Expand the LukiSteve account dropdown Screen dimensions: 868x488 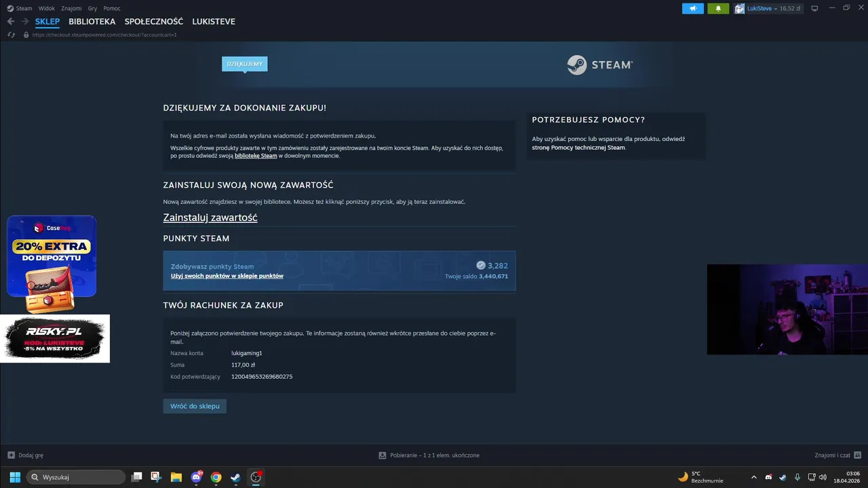point(775,9)
